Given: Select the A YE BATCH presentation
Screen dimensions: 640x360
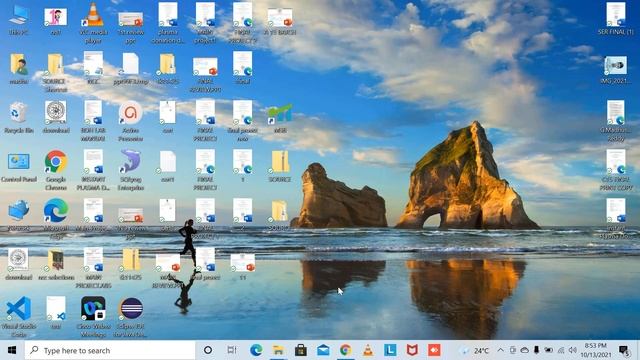Looking at the screenshot, I should tap(280, 21).
